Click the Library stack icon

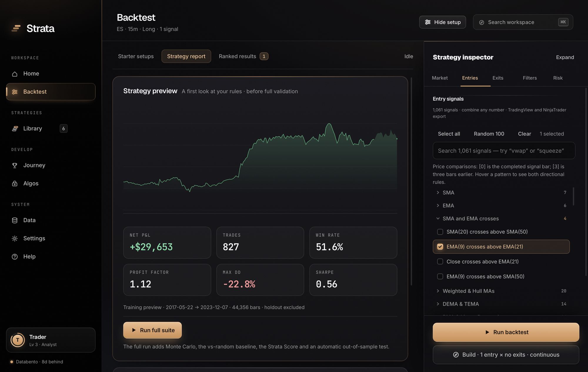click(x=15, y=129)
